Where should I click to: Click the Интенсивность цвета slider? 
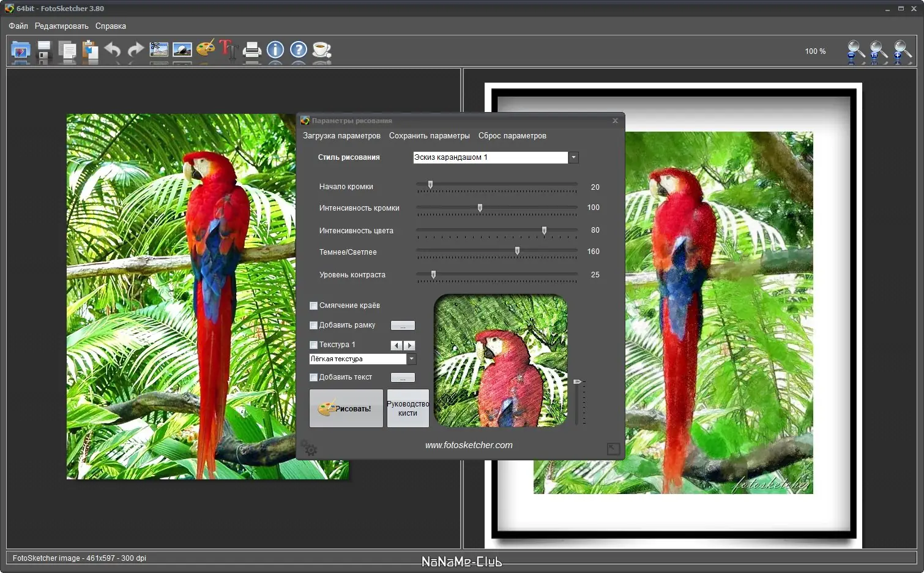[497, 231]
